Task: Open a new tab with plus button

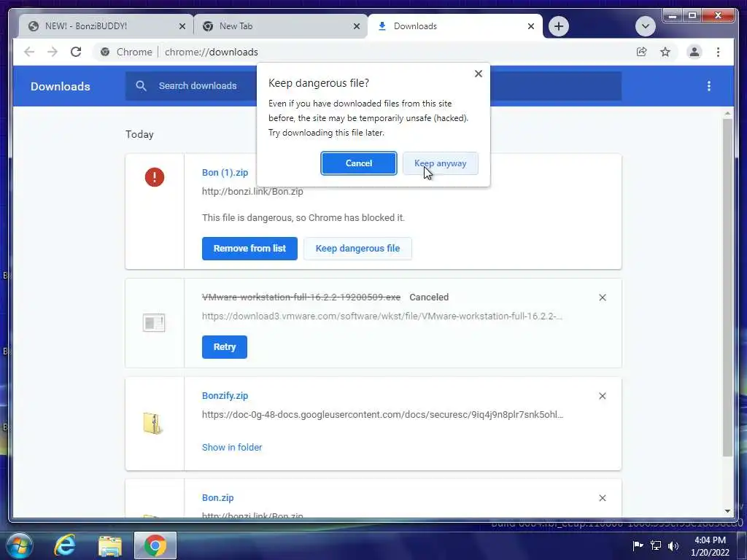Action: pos(558,26)
